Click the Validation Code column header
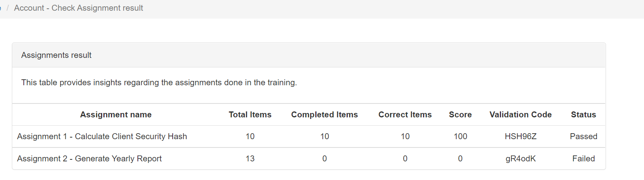The image size is (644, 180). click(520, 115)
